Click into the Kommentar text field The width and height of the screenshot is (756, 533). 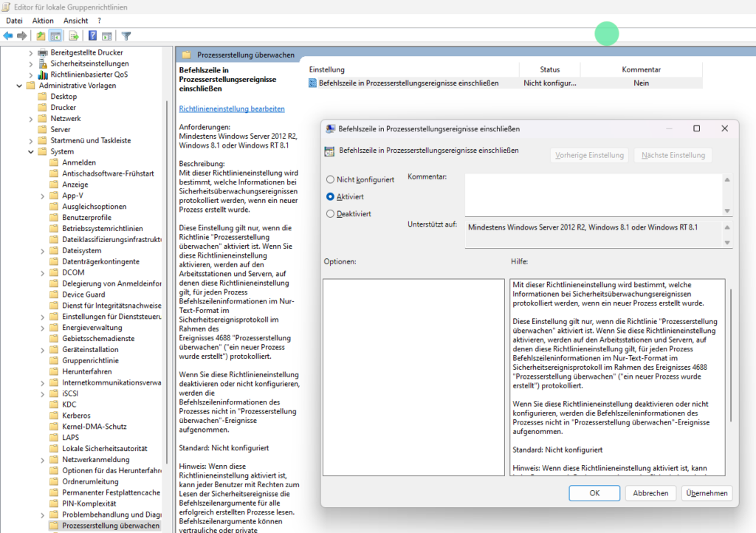[592, 193]
